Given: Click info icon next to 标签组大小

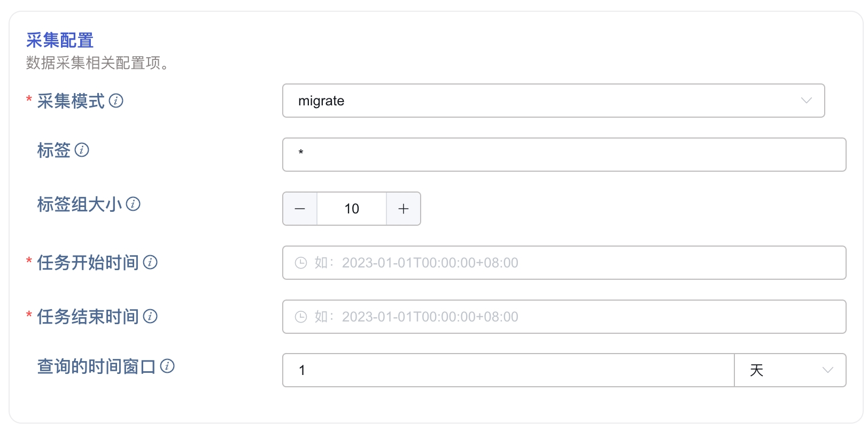Looking at the screenshot, I should tap(133, 204).
